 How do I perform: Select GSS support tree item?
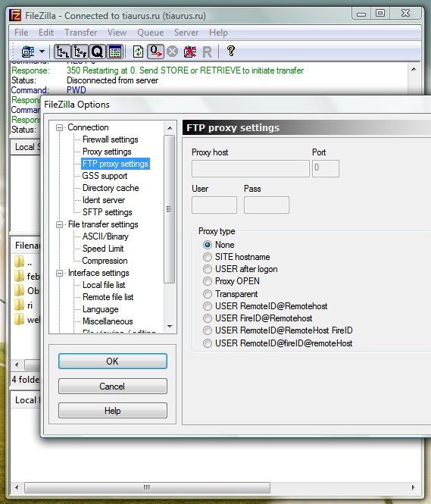point(105,176)
